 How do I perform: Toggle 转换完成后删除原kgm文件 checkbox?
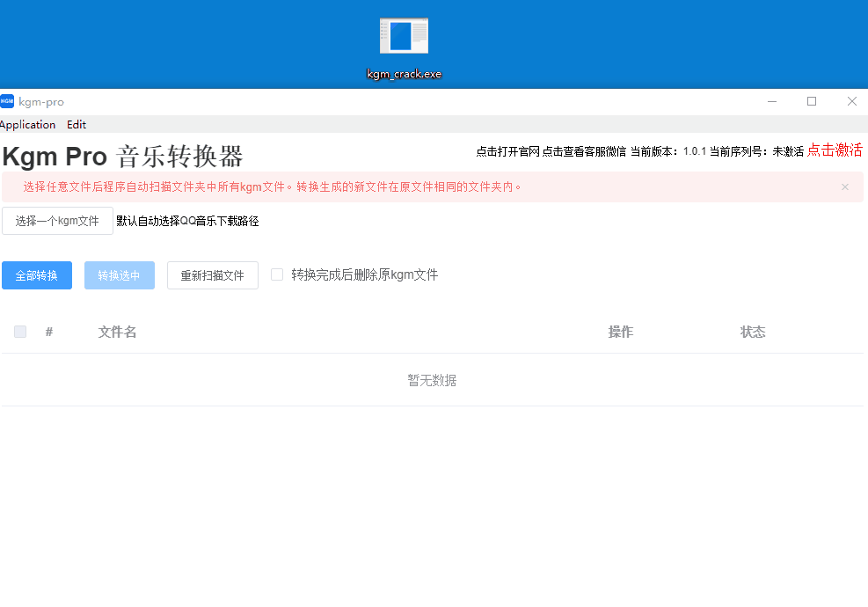[277, 274]
